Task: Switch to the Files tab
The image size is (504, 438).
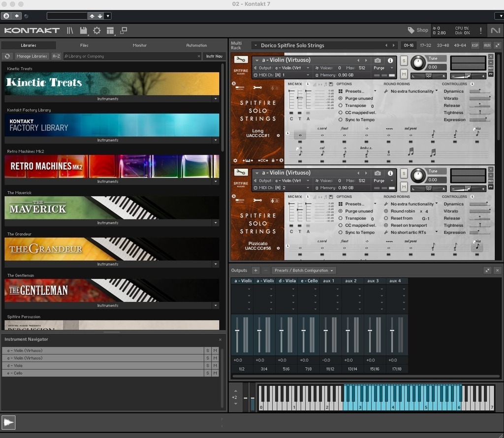Action: point(84,45)
